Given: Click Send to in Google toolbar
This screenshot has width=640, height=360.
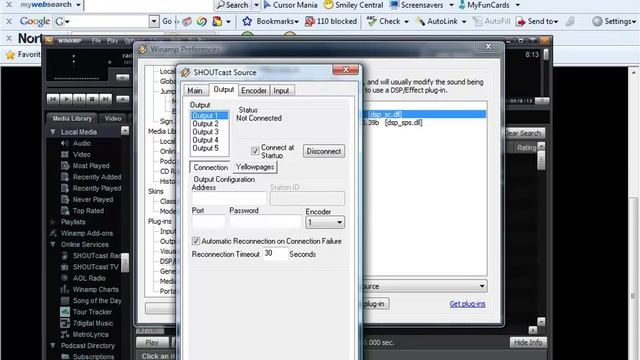Looking at the screenshot, I should tap(537, 21).
